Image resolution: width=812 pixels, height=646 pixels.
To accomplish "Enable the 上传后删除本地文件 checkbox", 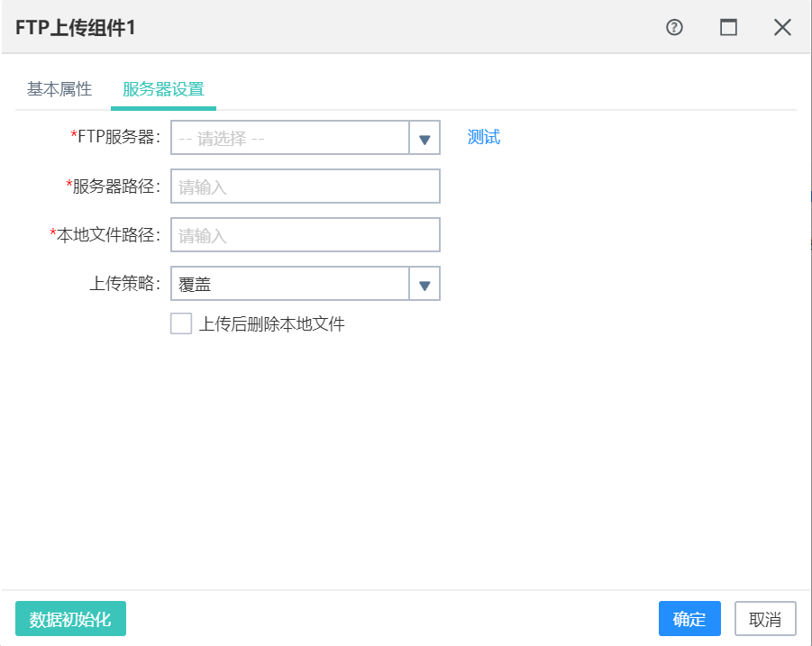I will tap(181, 323).
